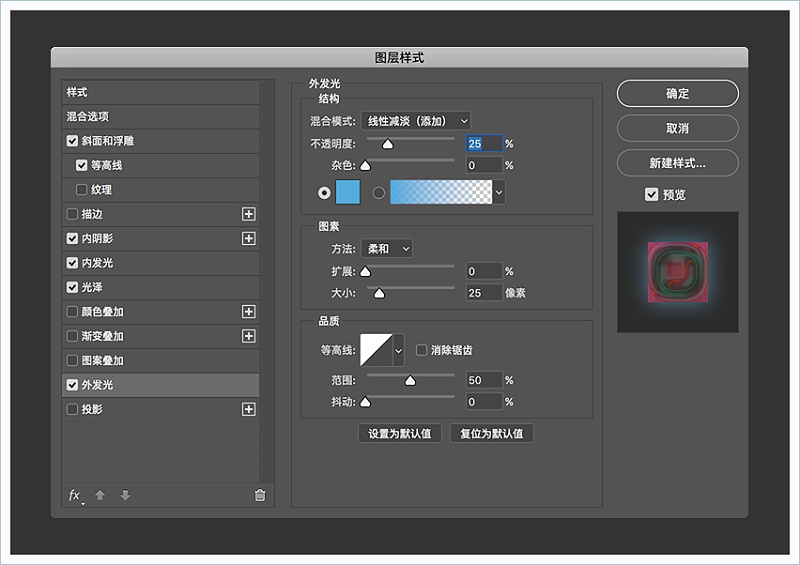
Task: Enable the 描边 checkbox
Action: pyautogui.click(x=72, y=214)
